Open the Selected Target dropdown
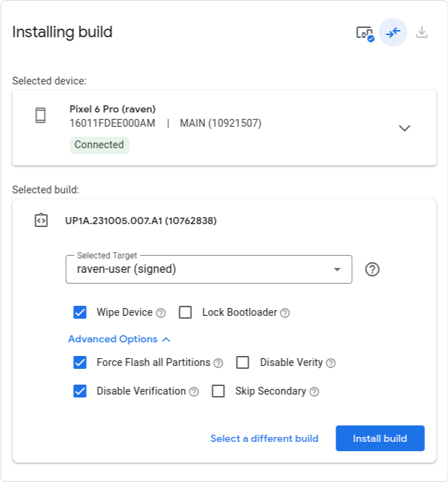The height and width of the screenshot is (482, 448). pyautogui.click(x=209, y=269)
